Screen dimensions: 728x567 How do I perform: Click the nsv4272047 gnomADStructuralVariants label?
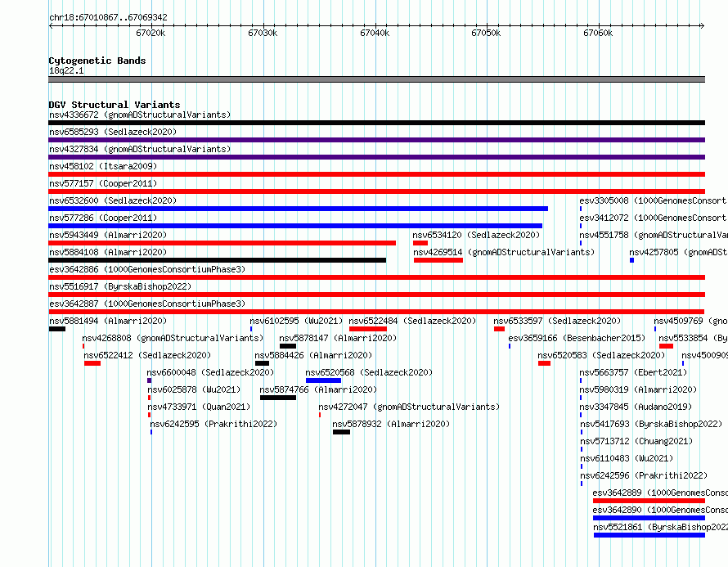409,407
